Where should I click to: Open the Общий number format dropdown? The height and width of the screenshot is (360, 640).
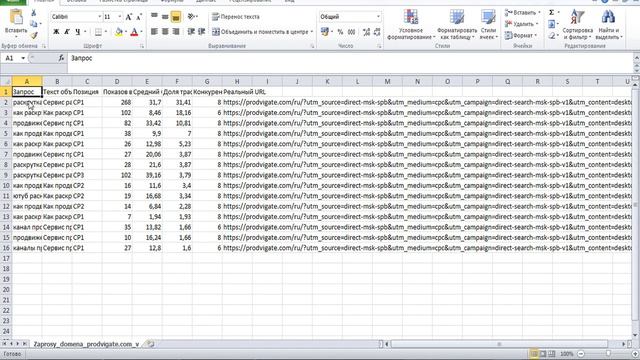click(378, 17)
